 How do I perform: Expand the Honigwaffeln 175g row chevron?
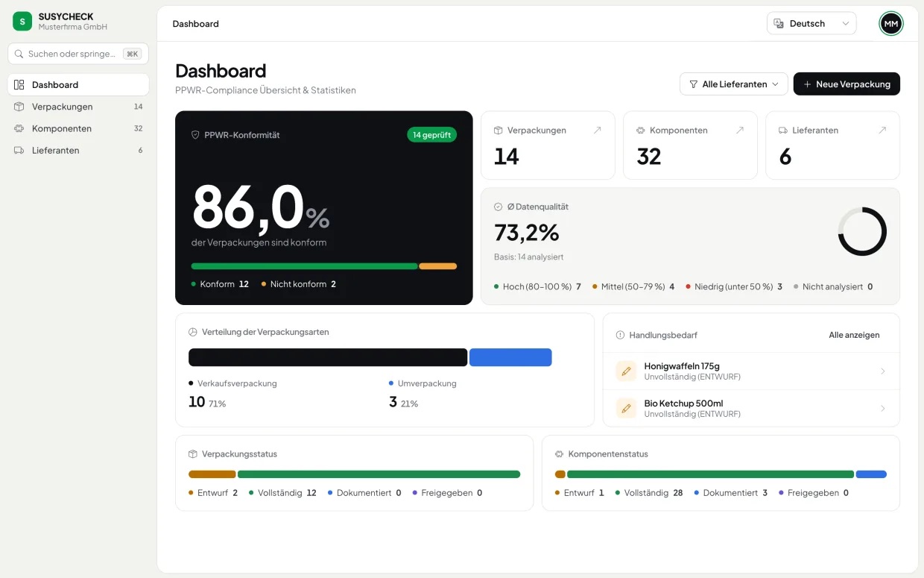click(883, 371)
